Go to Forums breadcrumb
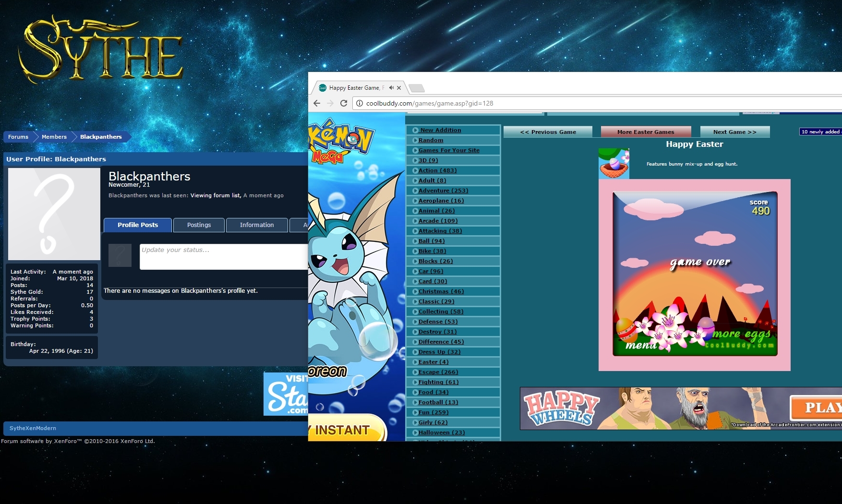Screen dimensions: 842x504 pyautogui.click(x=18, y=137)
